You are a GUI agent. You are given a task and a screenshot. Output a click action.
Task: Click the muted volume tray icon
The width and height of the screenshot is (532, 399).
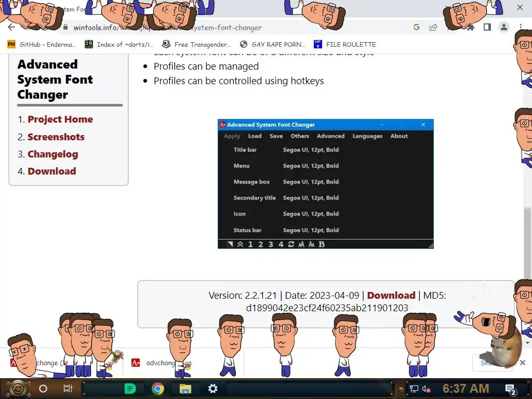tap(427, 389)
